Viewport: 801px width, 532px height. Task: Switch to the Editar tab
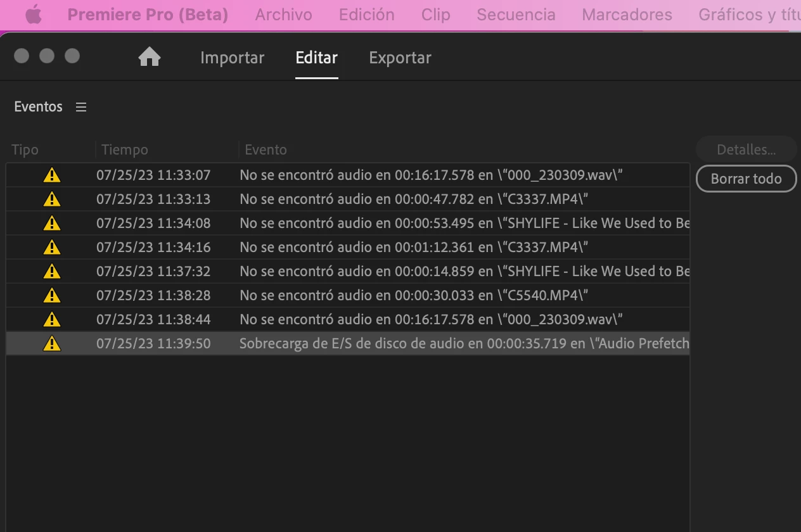pos(316,58)
